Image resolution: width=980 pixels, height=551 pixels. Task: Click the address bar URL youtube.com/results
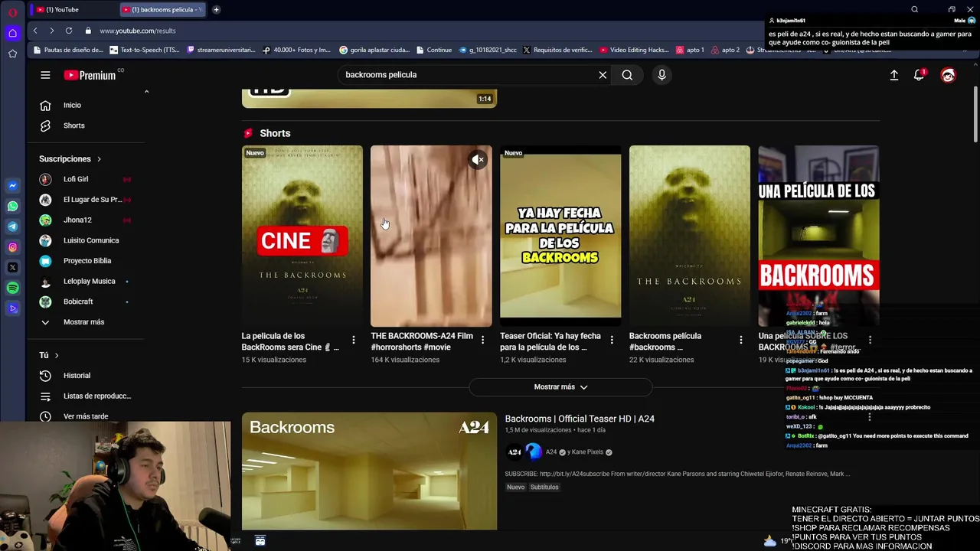(138, 31)
